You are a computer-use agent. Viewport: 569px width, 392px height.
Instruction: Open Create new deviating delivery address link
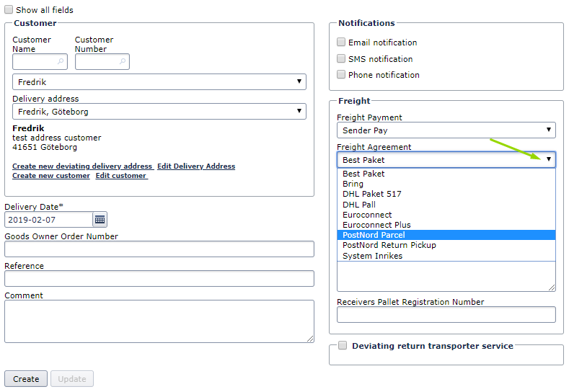(82, 166)
